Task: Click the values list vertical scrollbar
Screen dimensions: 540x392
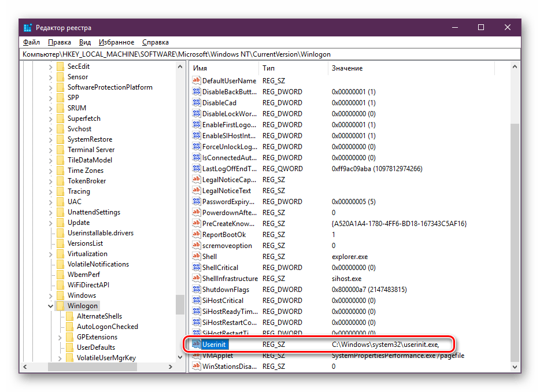Action: (x=515, y=231)
